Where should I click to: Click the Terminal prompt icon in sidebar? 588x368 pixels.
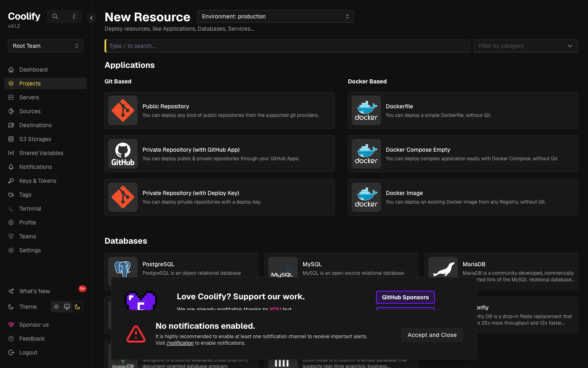pyautogui.click(x=11, y=209)
